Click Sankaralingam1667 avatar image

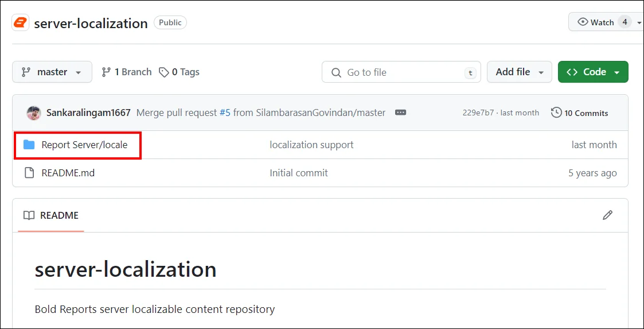tap(34, 113)
